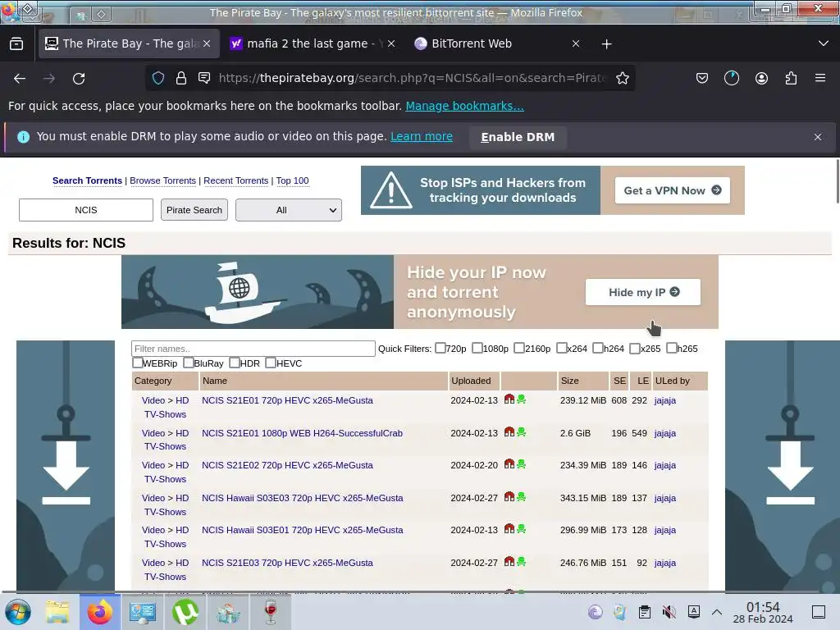The height and width of the screenshot is (630, 840).
Task: Open the tracking protection shield icon
Action: click(158, 78)
